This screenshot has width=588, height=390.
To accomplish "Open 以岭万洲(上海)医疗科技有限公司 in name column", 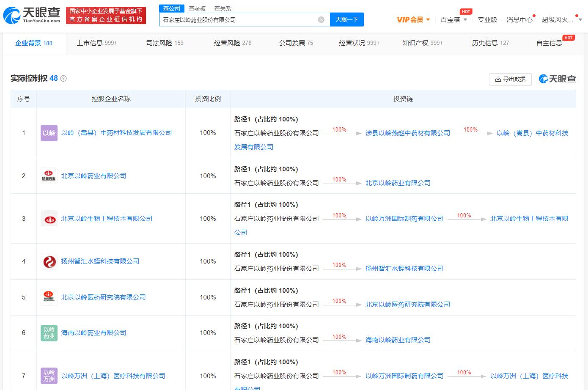I will 113,376.
